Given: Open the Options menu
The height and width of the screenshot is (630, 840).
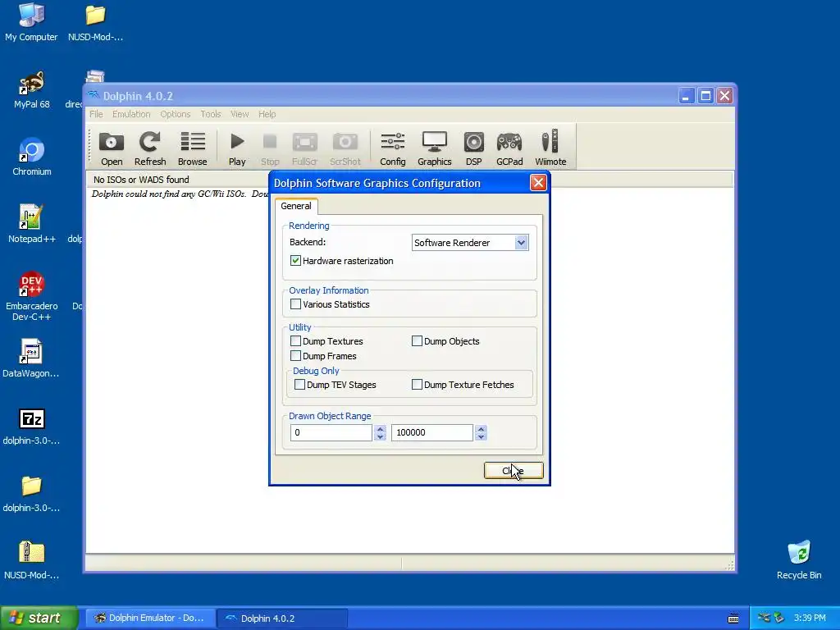Looking at the screenshot, I should 176,114.
